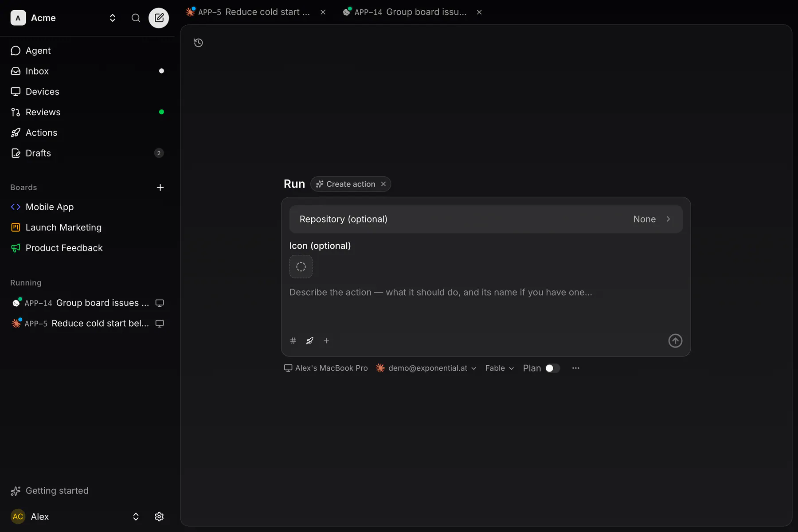Open Reviews in the sidebar

coord(87,112)
